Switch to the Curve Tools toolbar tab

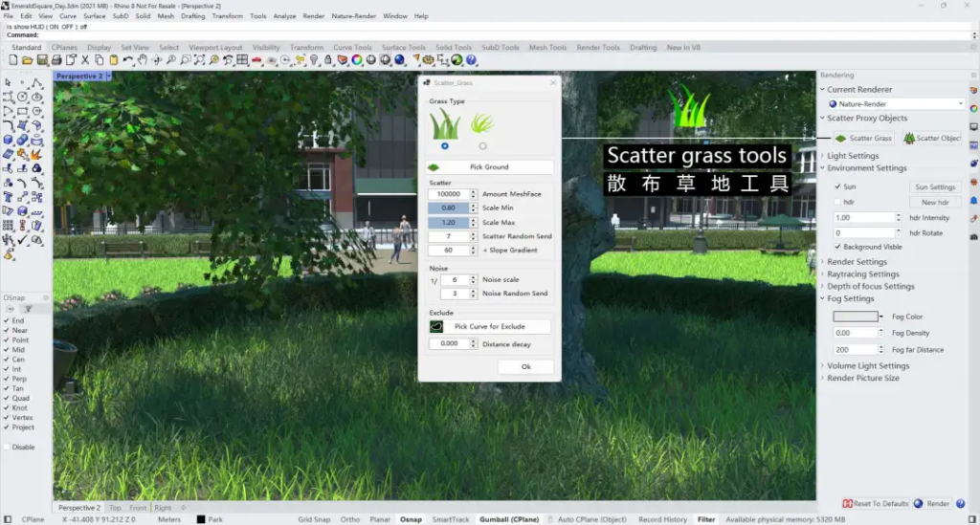(x=352, y=48)
